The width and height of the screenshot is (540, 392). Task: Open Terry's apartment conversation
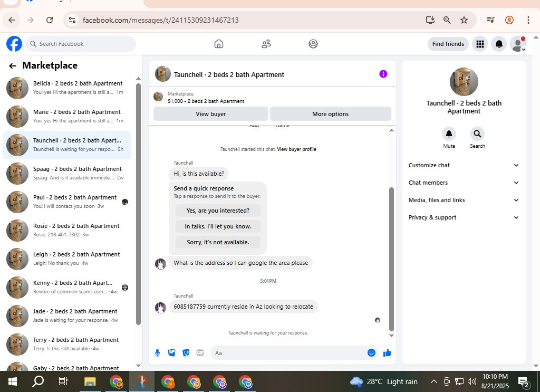(x=67, y=344)
